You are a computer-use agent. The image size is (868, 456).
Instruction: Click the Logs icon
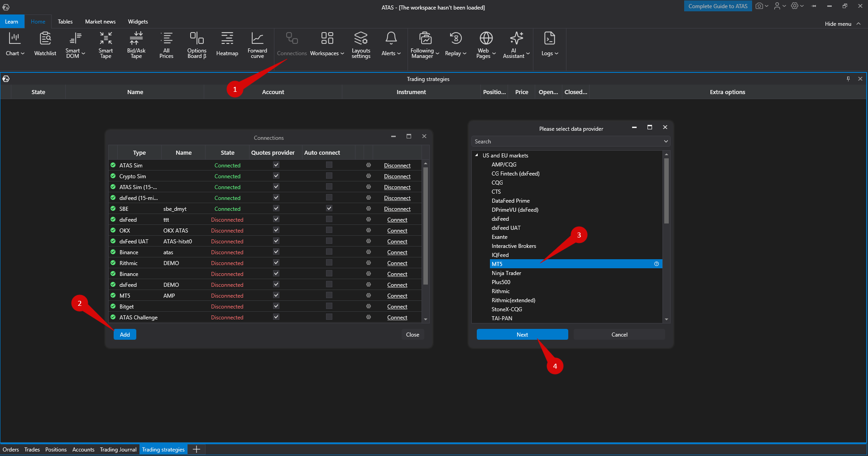point(549,38)
